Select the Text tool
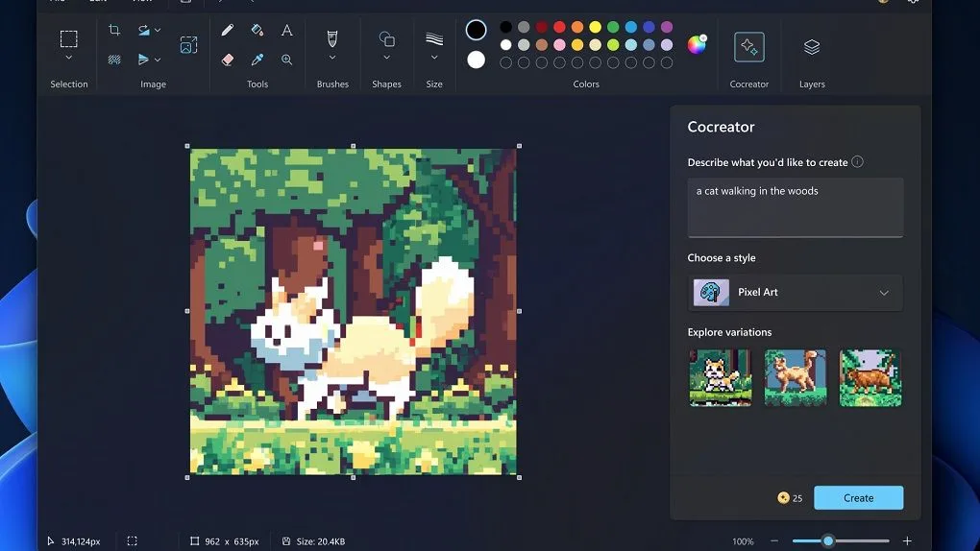The image size is (980, 551). (x=287, y=30)
